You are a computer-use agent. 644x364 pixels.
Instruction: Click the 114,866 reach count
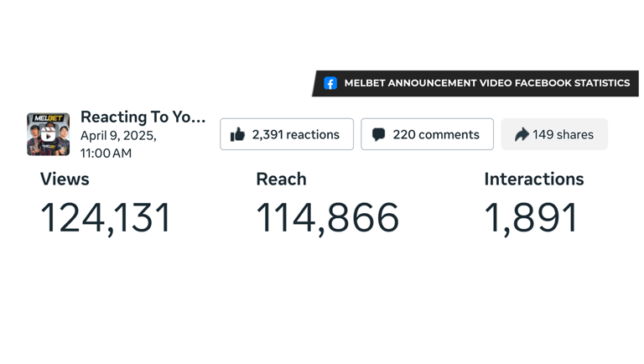click(x=327, y=218)
